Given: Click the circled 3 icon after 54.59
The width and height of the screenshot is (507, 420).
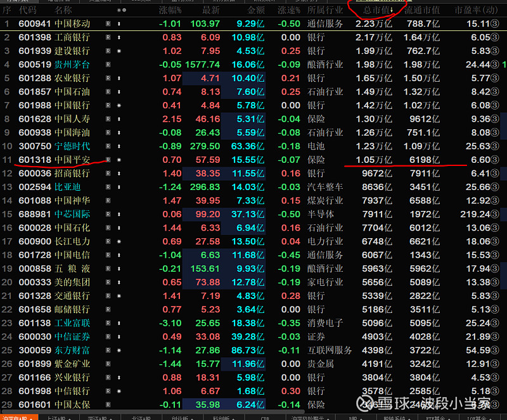Looking at the screenshot, I should pos(495,350).
